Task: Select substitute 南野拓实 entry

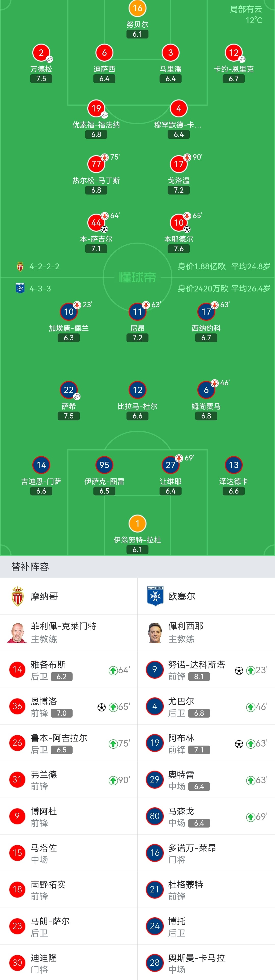Action: tap(68, 889)
